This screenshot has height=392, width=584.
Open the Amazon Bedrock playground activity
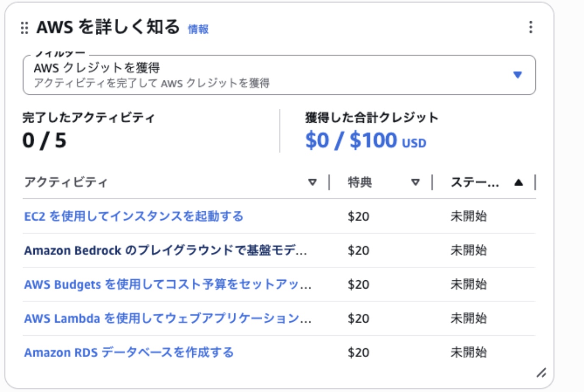tap(165, 251)
